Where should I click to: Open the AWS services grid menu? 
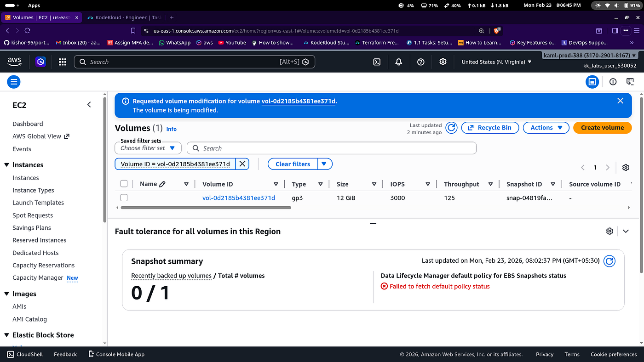pyautogui.click(x=63, y=62)
